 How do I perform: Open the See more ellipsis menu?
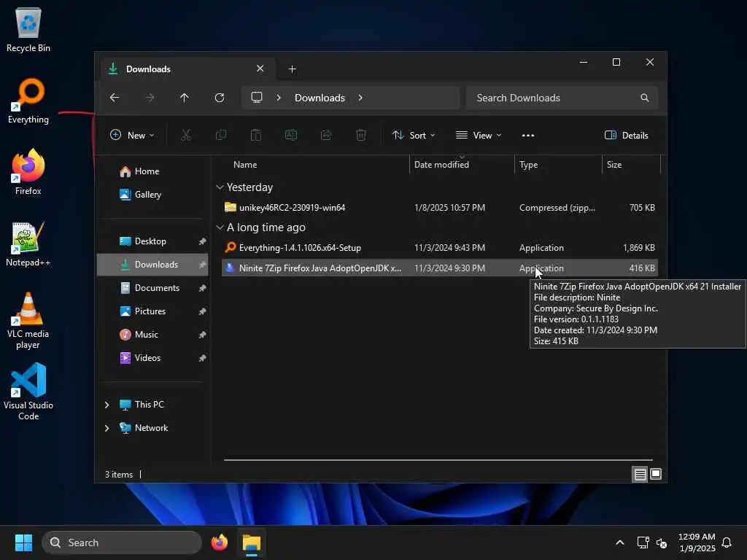(x=528, y=136)
